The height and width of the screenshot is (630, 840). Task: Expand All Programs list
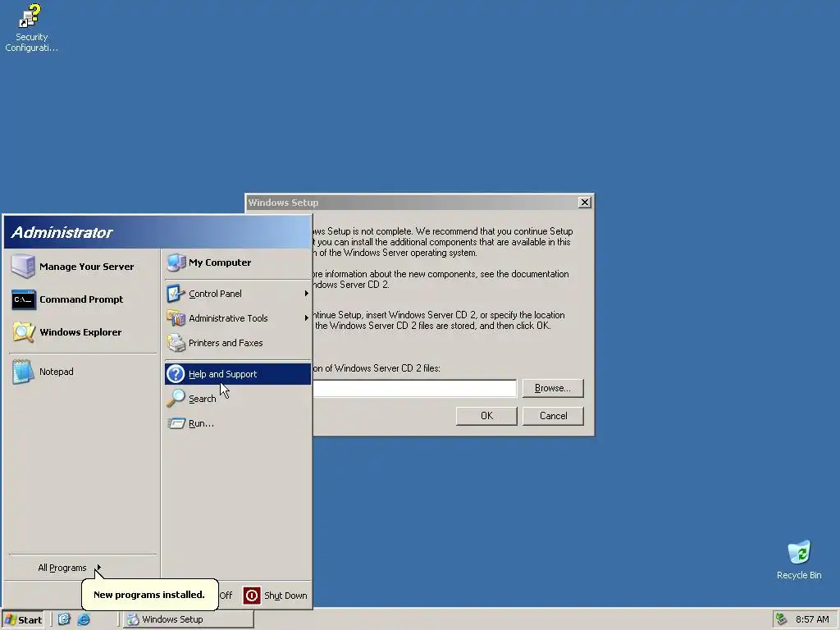[69, 568]
